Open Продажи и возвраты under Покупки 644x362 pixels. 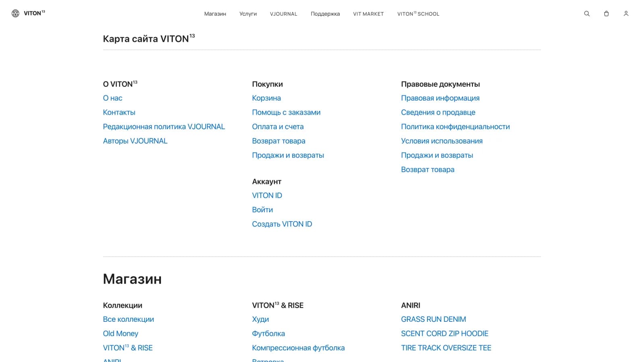(x=288, y=155)
